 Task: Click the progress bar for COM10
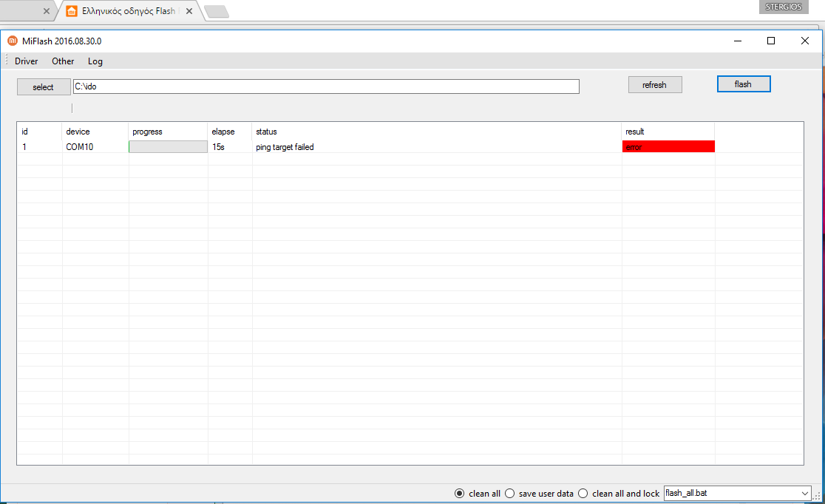tap(169, 147)
